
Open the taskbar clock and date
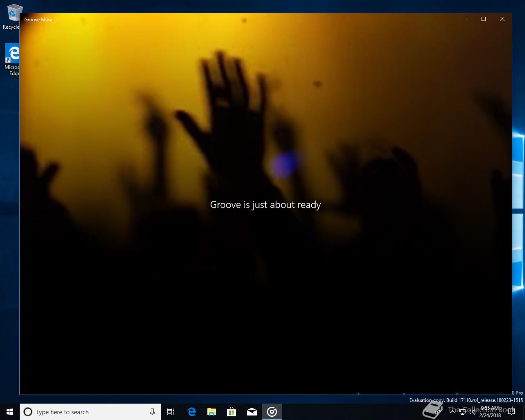tap(490, 412)
